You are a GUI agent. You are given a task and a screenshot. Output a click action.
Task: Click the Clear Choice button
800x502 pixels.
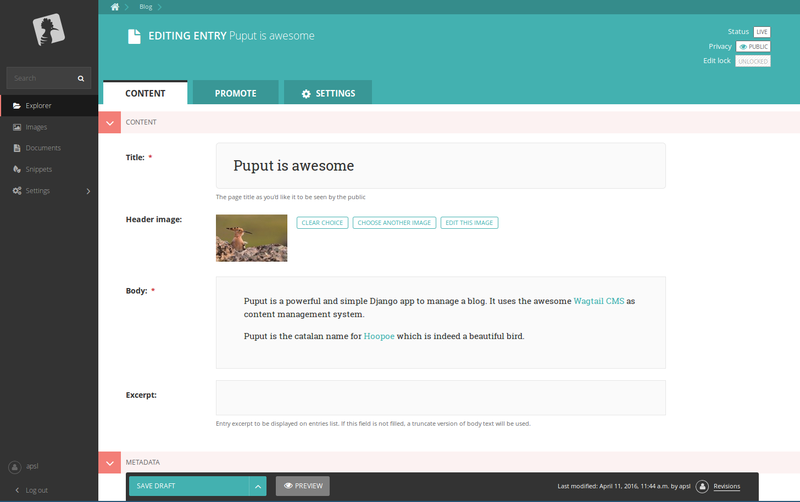pyautogui.click(x=322, y=222)
